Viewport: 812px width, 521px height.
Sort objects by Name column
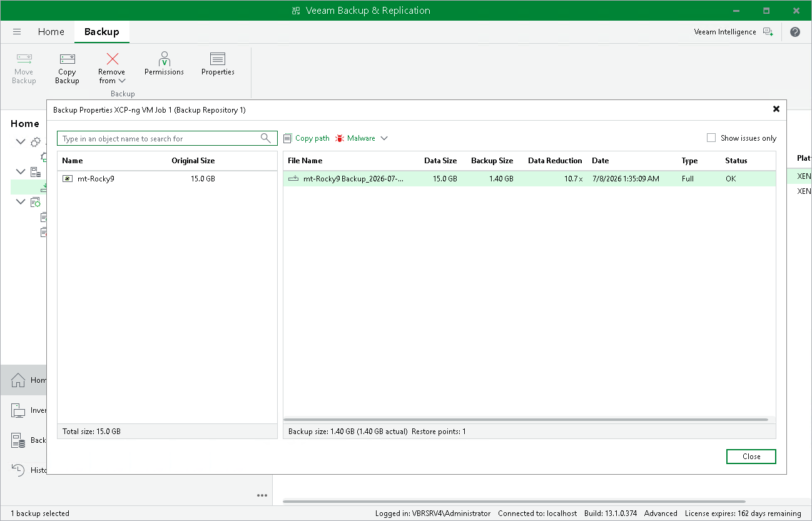point(73,161)
